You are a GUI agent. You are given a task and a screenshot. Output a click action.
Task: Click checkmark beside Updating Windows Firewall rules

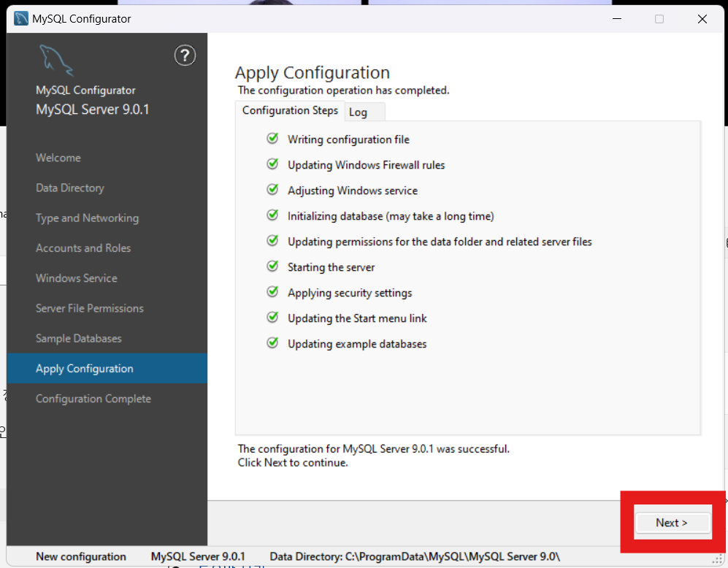click(272, 164)
